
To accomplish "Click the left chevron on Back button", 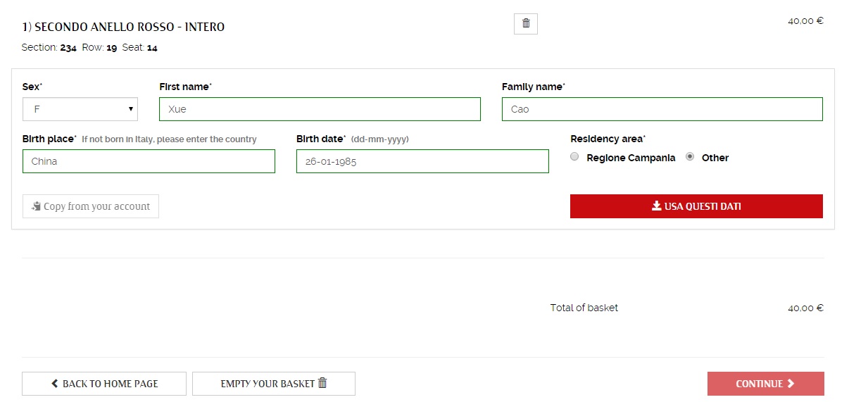I will click(x=55, y=384).
